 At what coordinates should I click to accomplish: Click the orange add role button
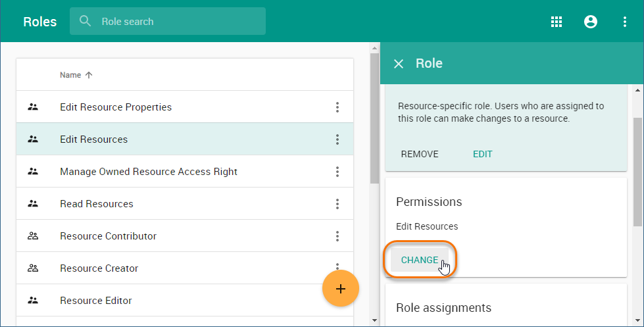341,289
